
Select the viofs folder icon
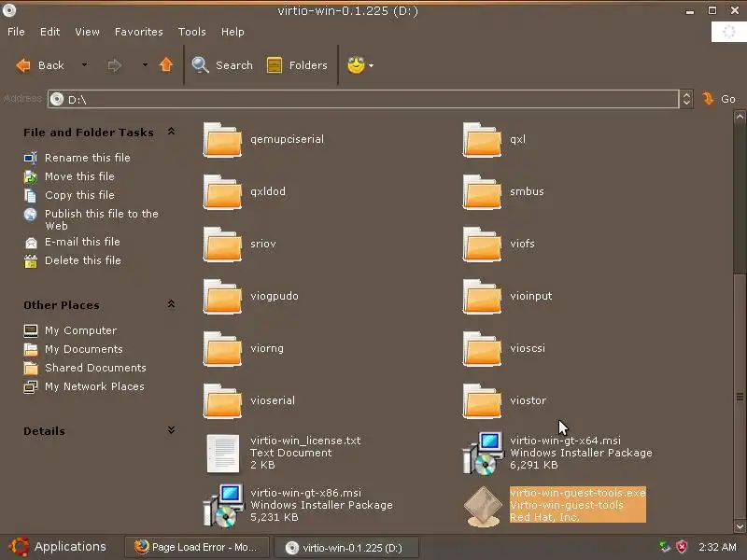pos(482,245)
